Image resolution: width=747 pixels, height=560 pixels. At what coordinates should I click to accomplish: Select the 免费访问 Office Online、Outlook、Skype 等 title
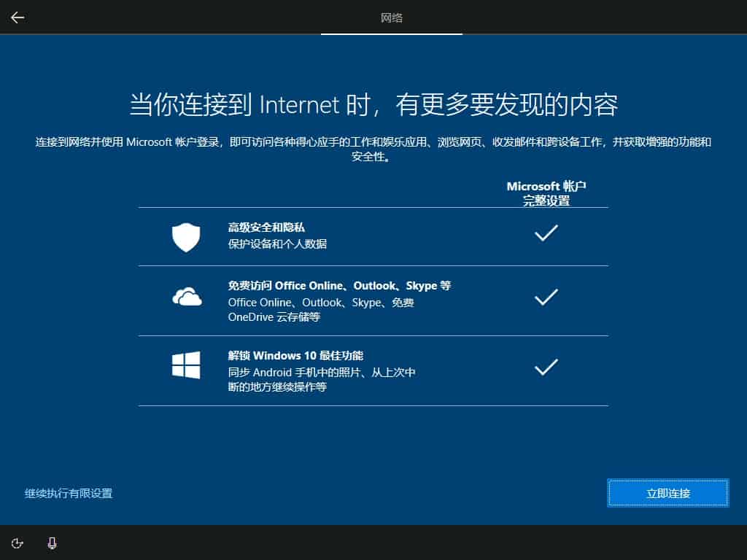coord(339,286)
